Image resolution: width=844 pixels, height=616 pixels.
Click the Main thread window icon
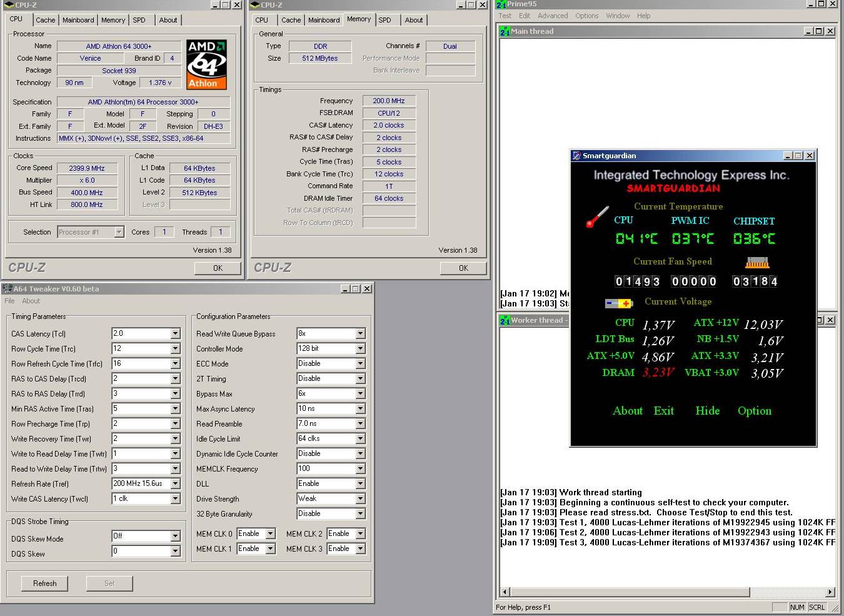click(505, 31)
